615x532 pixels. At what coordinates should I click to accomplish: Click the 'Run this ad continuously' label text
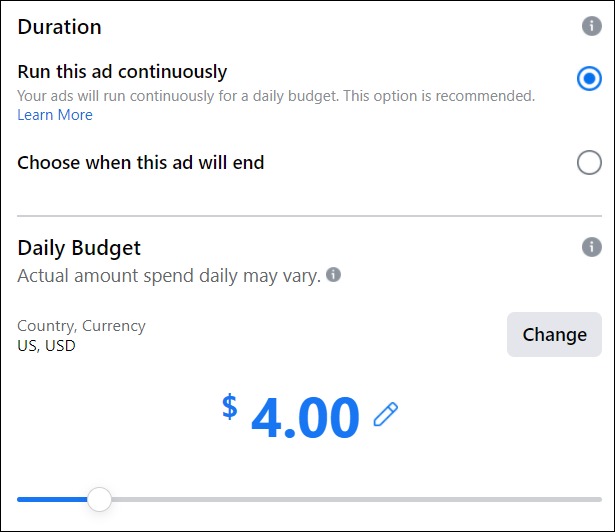122,72
